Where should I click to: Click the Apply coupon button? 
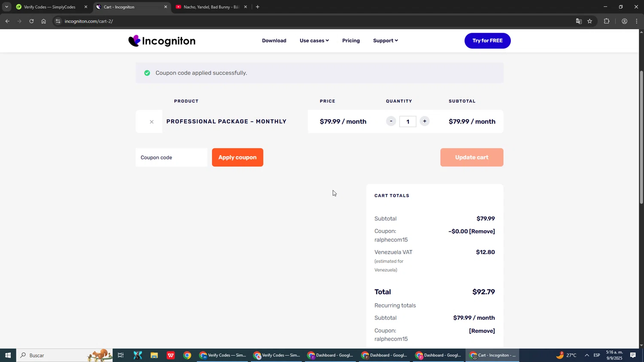coord(237,157)
